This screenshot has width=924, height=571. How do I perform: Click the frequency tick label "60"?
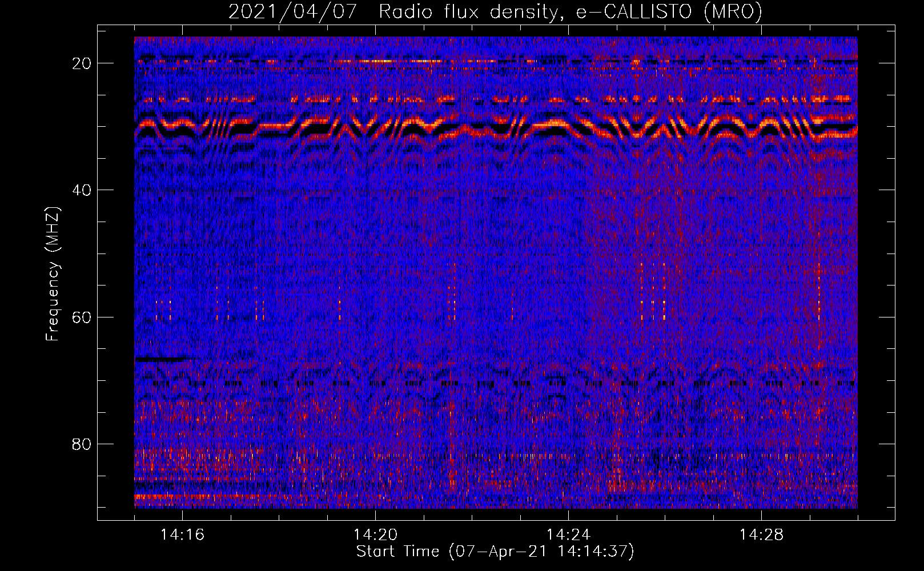click(82, 317)
